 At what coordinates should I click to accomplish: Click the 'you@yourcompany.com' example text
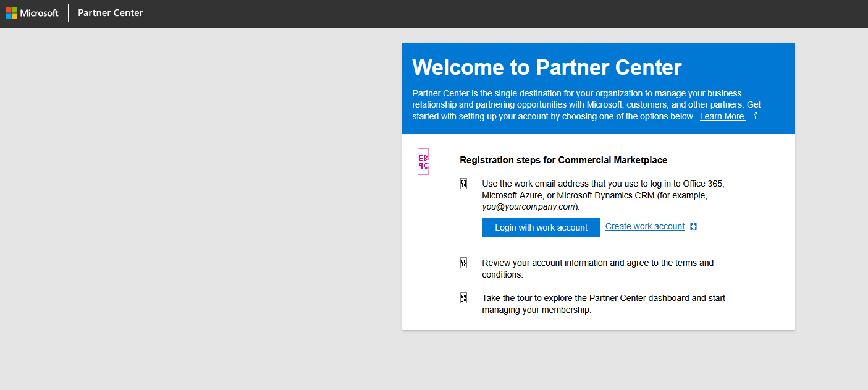pos(529,207)
